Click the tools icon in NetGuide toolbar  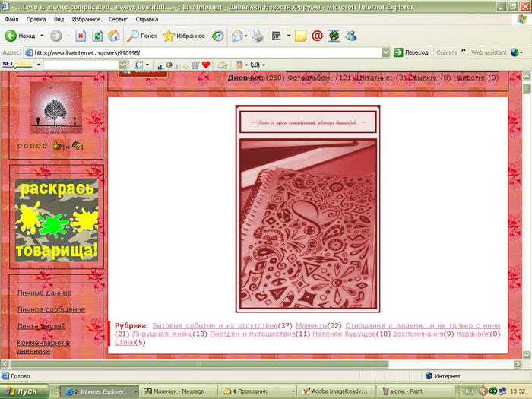239,65
